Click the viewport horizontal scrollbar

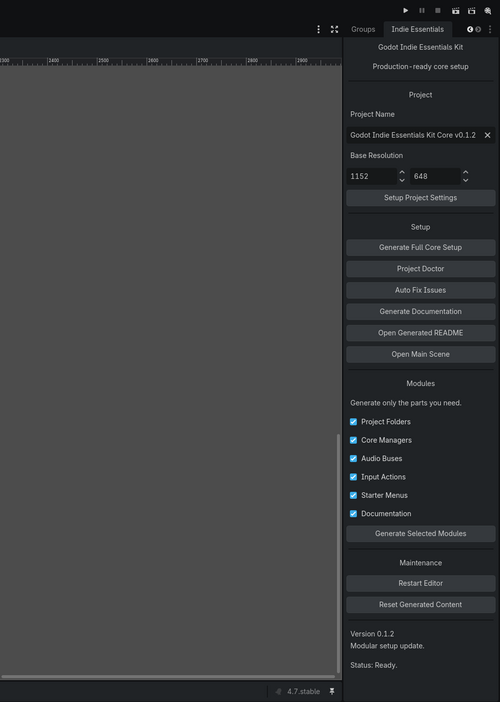(x=168, y=676)
